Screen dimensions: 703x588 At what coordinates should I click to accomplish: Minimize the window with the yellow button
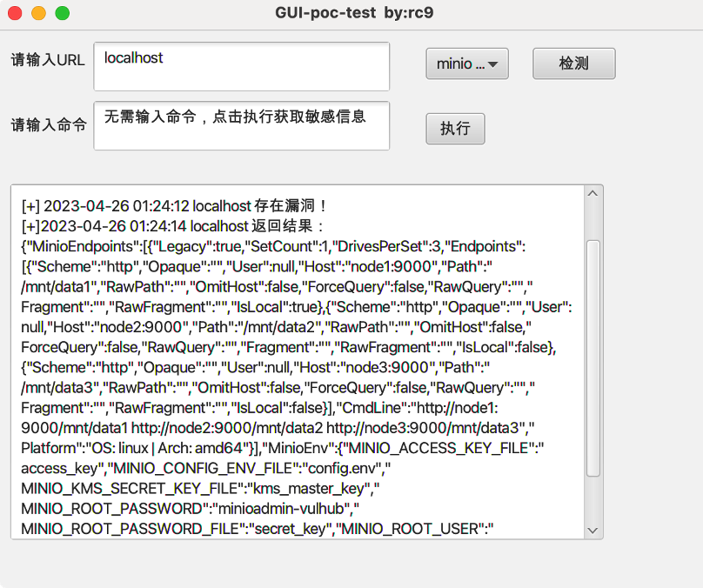click(x=38, y=13)
